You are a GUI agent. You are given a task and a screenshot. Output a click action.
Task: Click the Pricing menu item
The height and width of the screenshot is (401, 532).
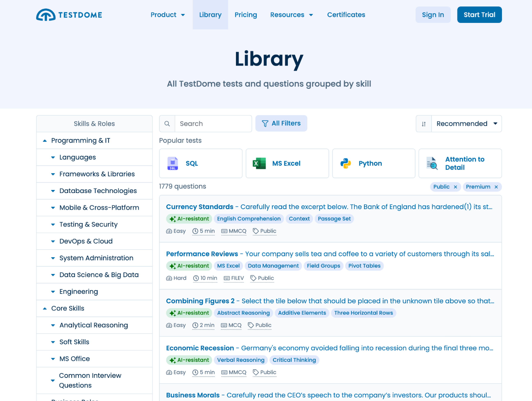246,15
